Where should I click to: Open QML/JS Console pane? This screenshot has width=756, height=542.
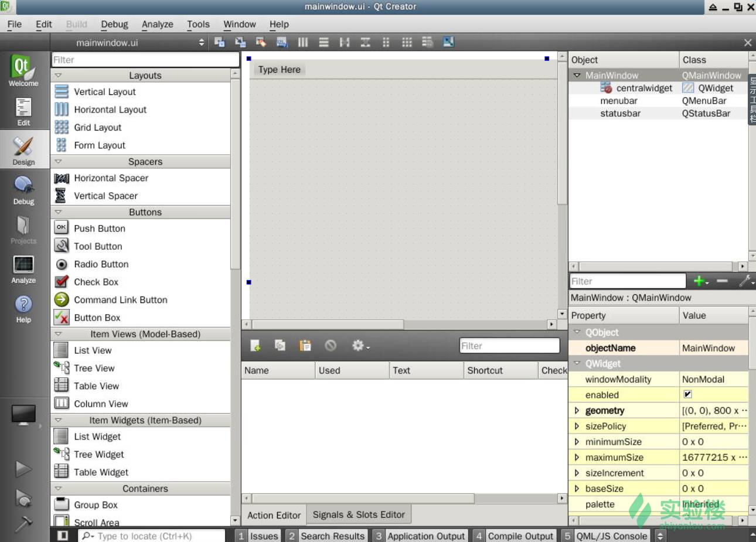point(605,536)
